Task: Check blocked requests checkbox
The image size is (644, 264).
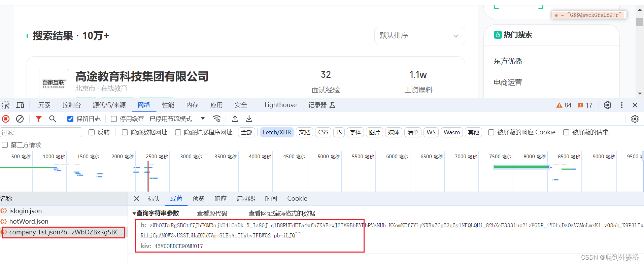Action: pos(566,132)
